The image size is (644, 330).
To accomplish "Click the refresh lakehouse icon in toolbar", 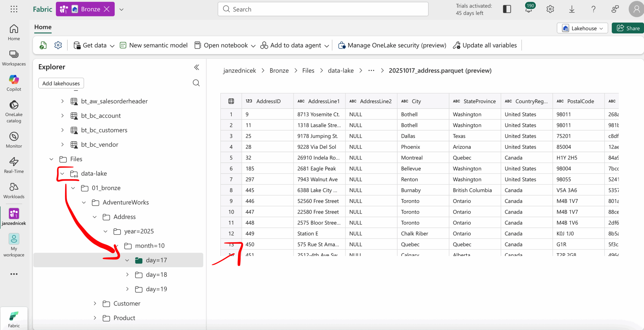I will pyautogui.click(x=43, y=45).
